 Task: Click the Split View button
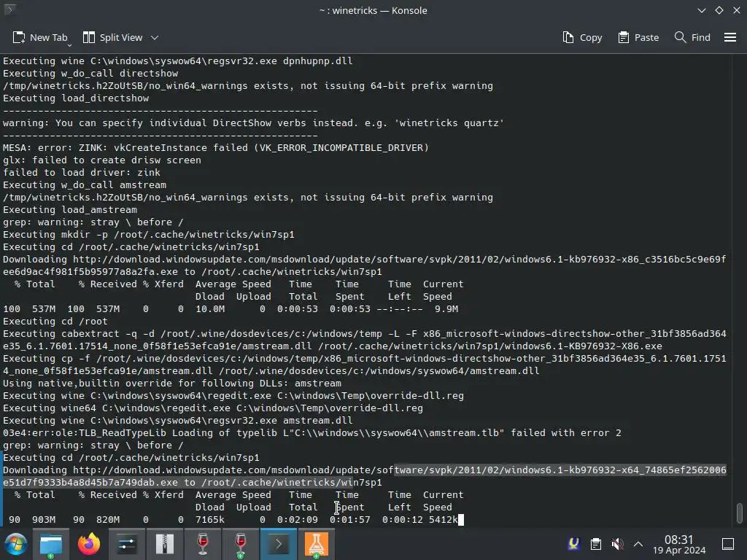[x=112, y=38]
